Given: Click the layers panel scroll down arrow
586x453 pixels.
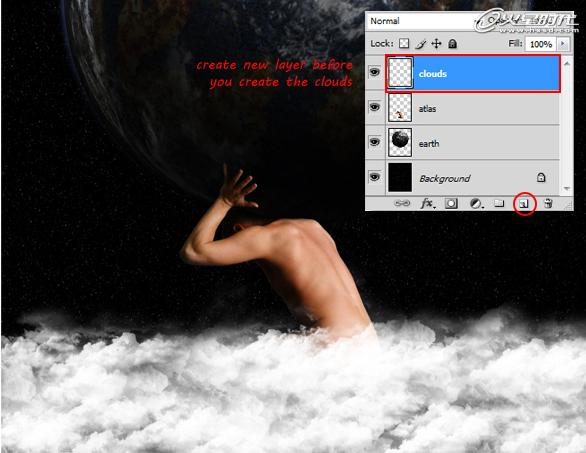Looking at the screenshot, I should 567,188.
